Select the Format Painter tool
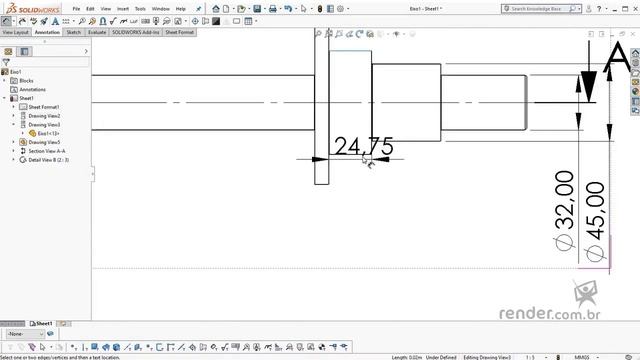 pos(44,21)
